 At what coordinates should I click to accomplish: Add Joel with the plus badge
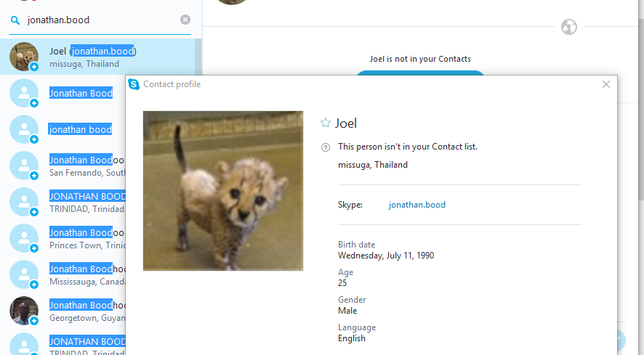[x=34, y=67]
